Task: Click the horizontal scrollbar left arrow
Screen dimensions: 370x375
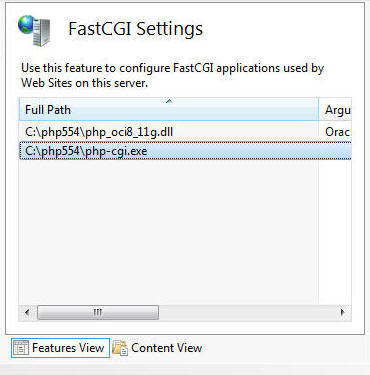Action: pos(28,313)
